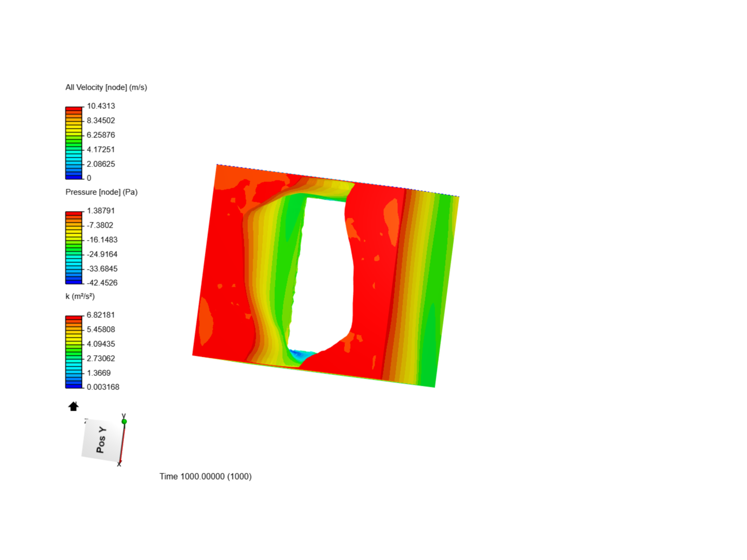Screen dimensions: 747x560
Task: Click the green Y axis handle dot
Action: (124, 422)
